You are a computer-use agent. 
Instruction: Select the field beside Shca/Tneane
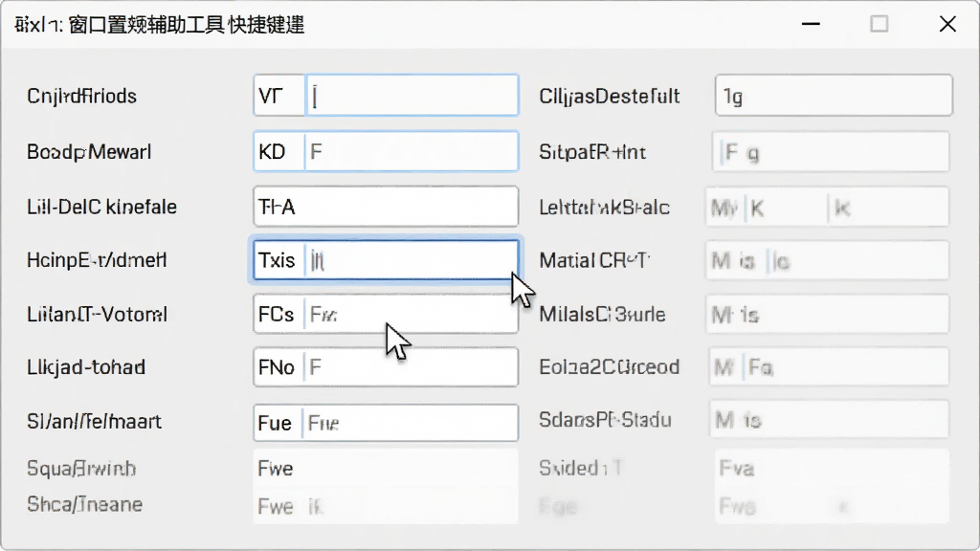tap(386, 505)
